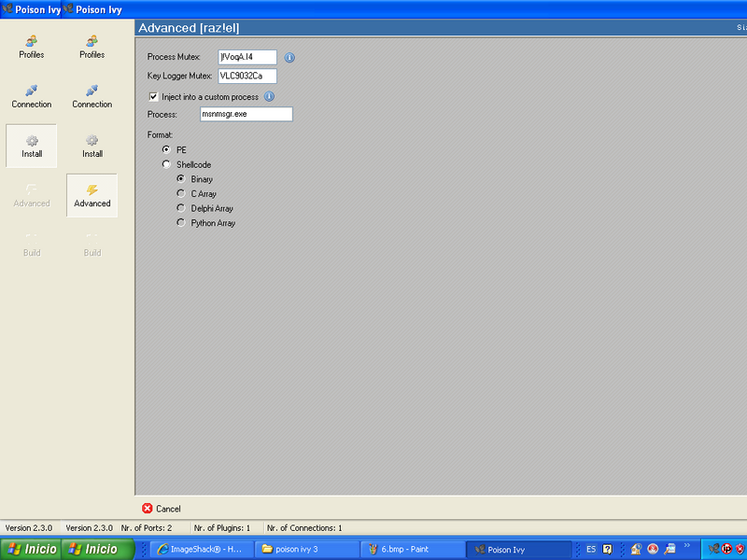Open Connection in the second sidebar column
This screenshot has width=747, height=560.
coord(92,97)
